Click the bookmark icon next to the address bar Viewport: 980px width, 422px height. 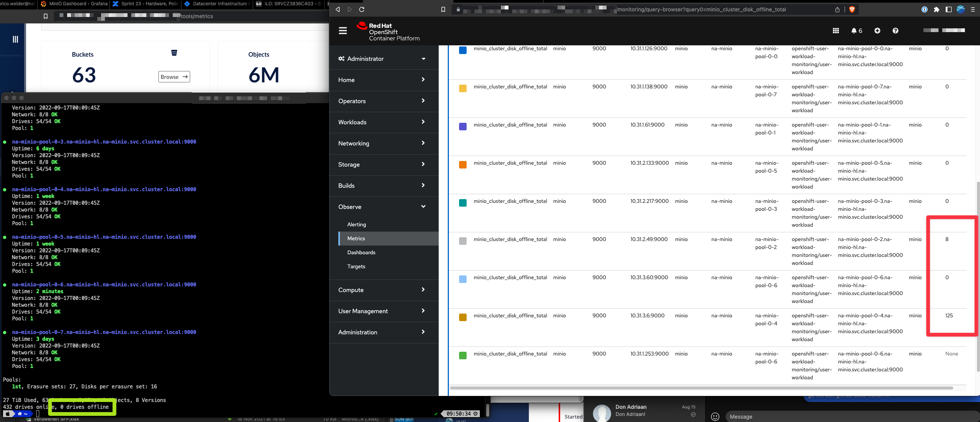442,9
